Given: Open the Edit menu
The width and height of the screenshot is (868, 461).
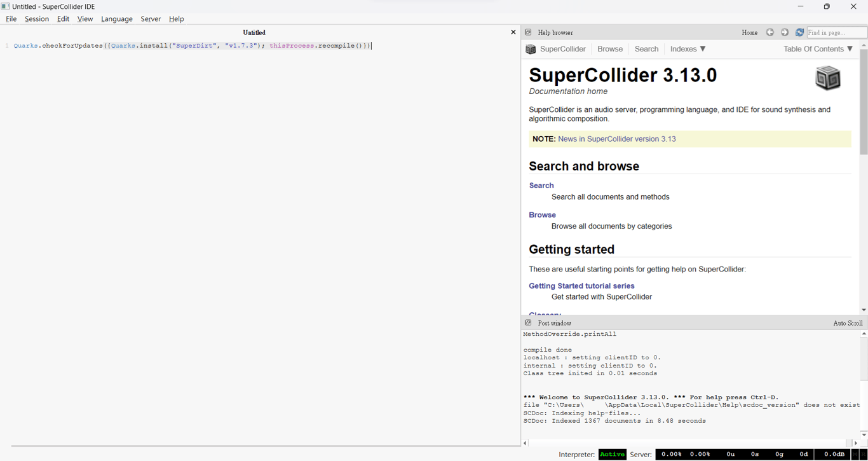Looking at the screenshot, I should click(63, 19).
